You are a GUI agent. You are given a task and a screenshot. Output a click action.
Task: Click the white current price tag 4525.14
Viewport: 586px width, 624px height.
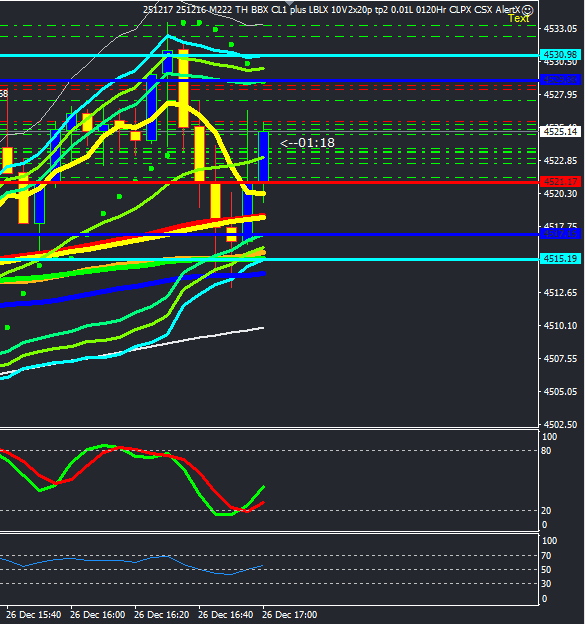(x=560, y=131)
